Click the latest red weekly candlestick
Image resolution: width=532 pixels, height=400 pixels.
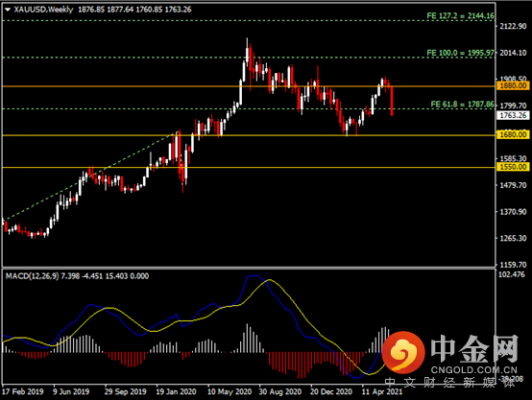click(392, 101)
